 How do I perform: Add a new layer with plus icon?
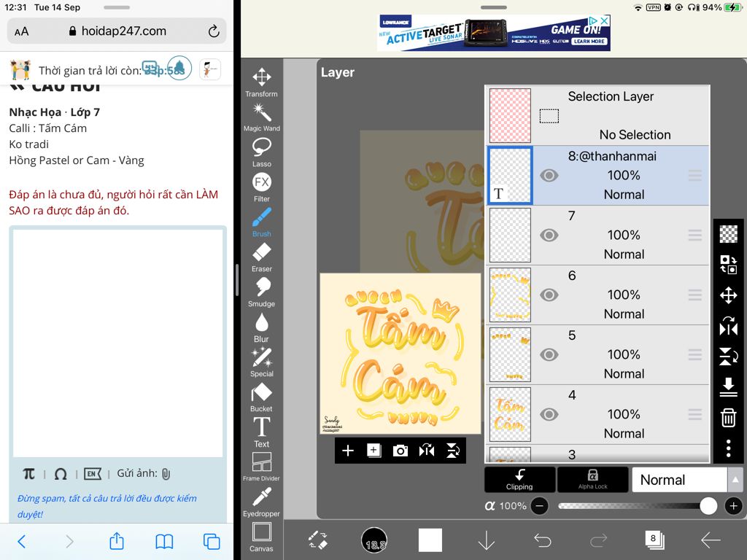click(348, 451)
